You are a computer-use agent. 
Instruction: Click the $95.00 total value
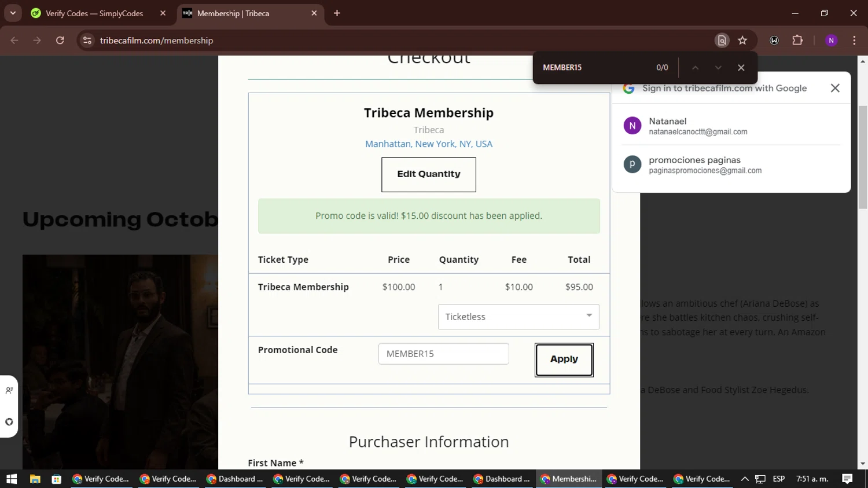pyautogui.click(x=579, y=287)
